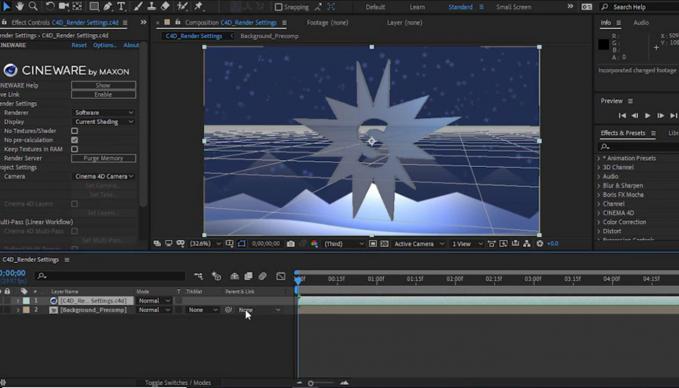The width and height of the screenshot is (679, 388).
Task: Select the Pen tool
Action: (x=107, y=6)
